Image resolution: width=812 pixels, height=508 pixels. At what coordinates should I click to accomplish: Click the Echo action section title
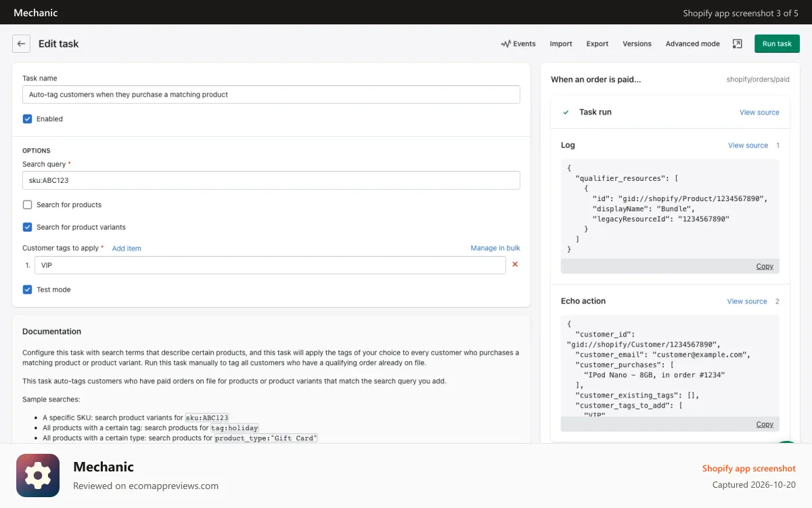[583, 301]
